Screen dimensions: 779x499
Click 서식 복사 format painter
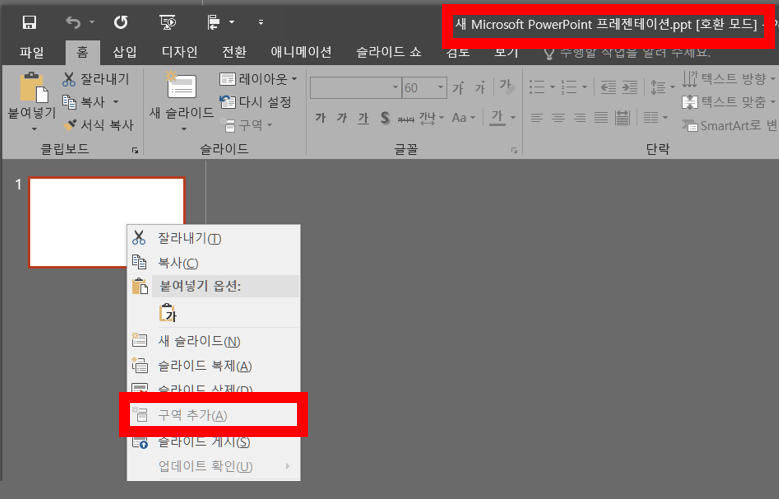click(99, 125)
